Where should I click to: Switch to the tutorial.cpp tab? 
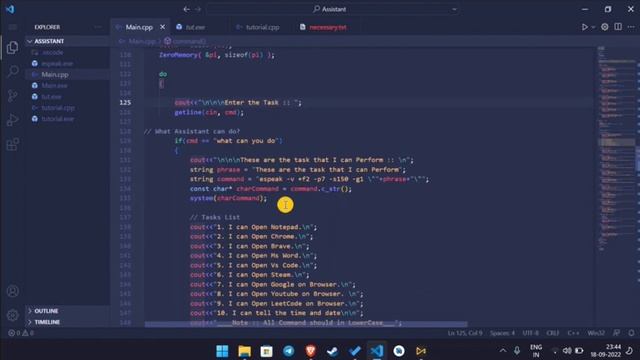262,27
